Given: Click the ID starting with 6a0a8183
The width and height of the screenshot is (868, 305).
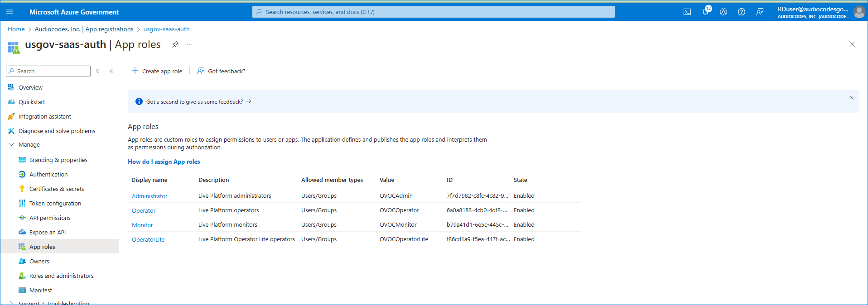Looking at the screenshot, I should pos(477,210).
